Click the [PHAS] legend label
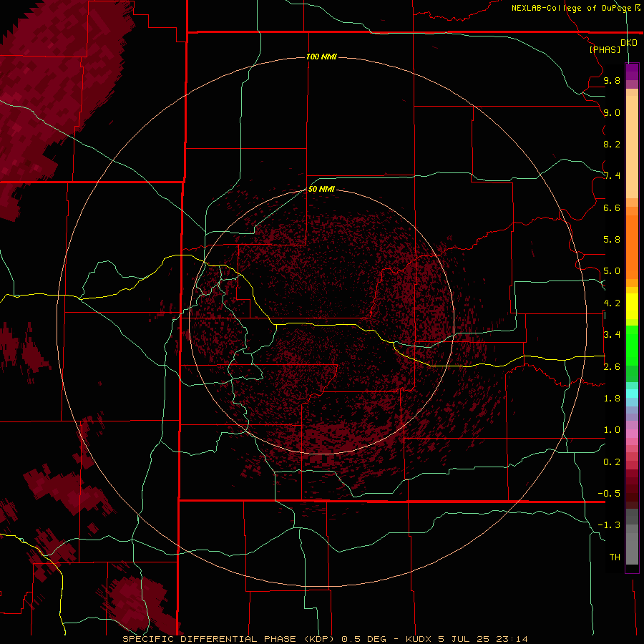 pyautogui.click(x=605, y=49)
